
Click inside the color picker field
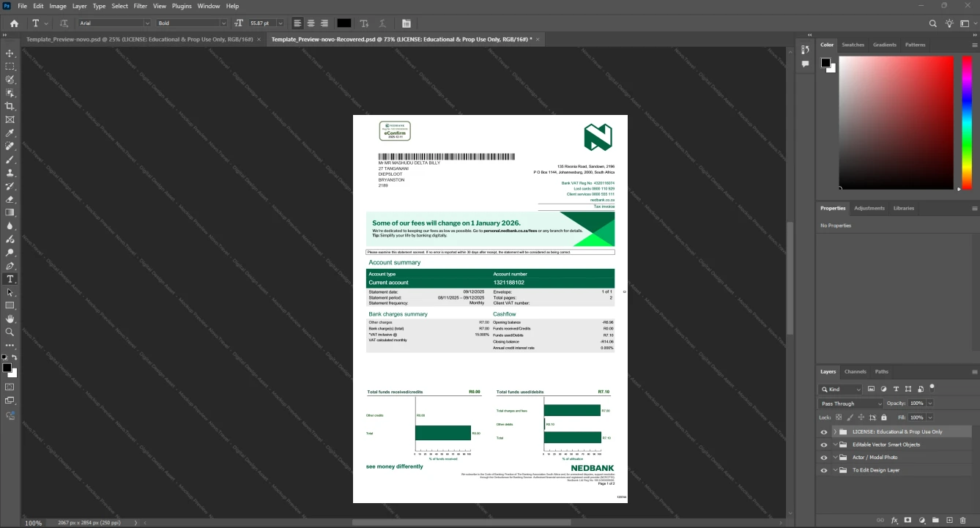click(896, 122)
